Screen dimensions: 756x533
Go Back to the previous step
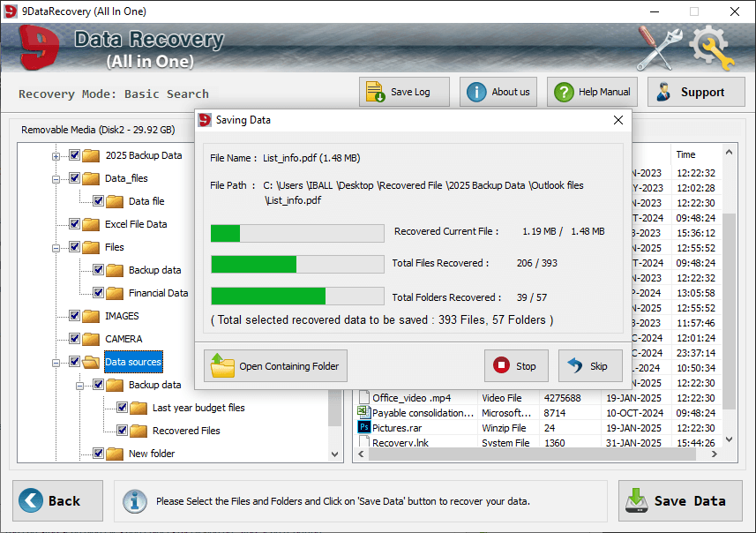click(x=58, y=500)
